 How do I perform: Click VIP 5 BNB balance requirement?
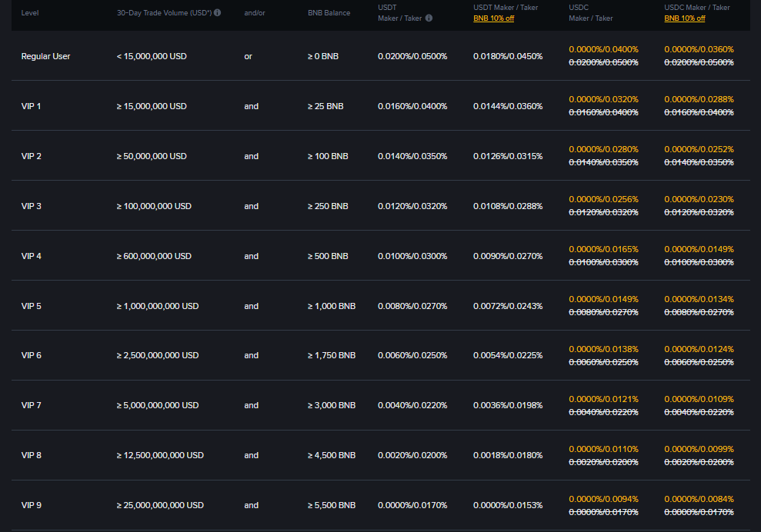point(331,306)
